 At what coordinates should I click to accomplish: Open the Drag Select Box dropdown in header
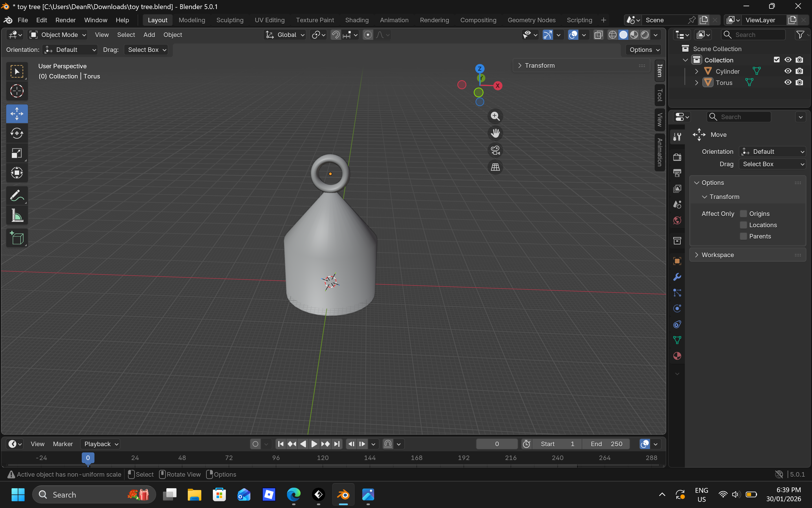pos(146,50)
